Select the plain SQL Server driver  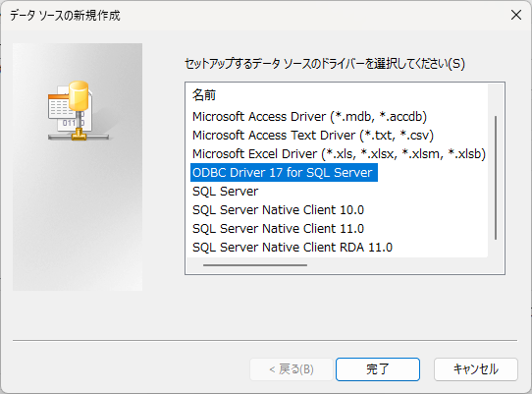(226, 192)
